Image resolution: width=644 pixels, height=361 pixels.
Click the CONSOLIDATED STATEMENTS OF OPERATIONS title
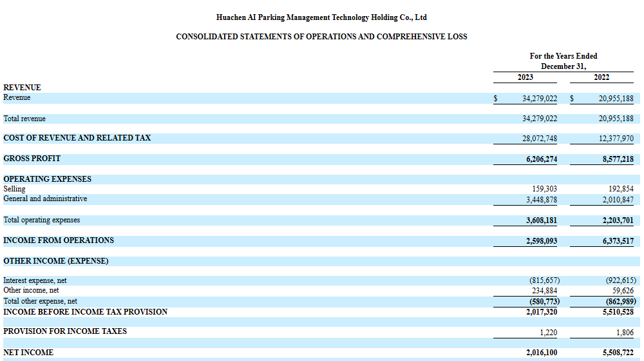(x=321, y=37)
